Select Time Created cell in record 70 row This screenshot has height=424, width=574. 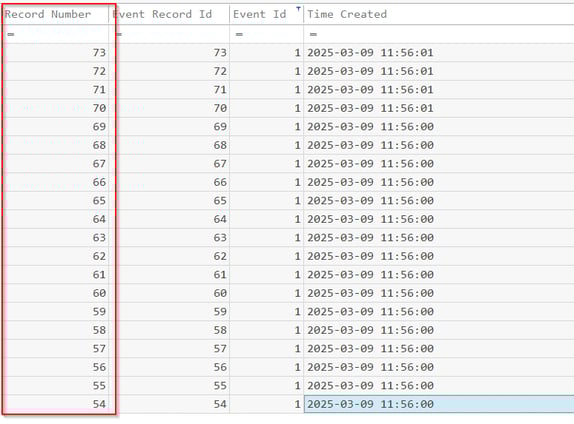[x=439, y=108]
